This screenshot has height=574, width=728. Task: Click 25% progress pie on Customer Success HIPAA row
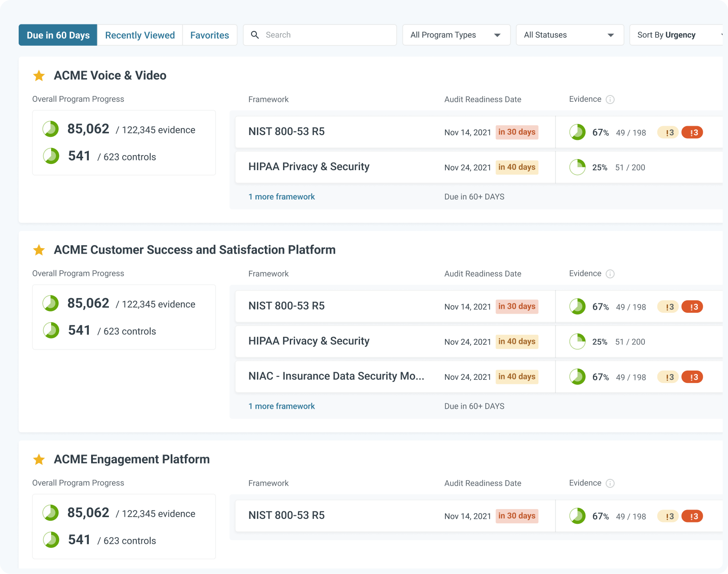577,341
